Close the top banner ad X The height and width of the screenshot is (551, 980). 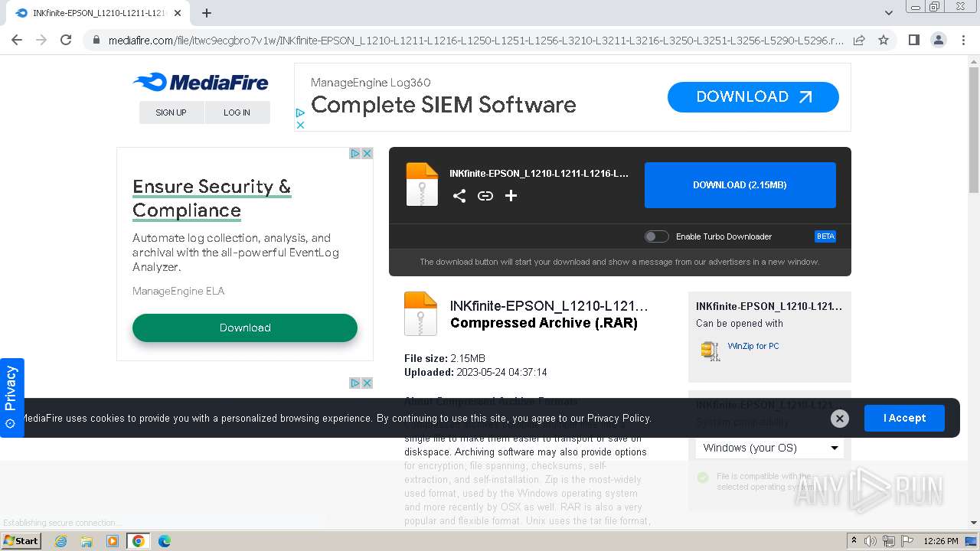point(300,125)
